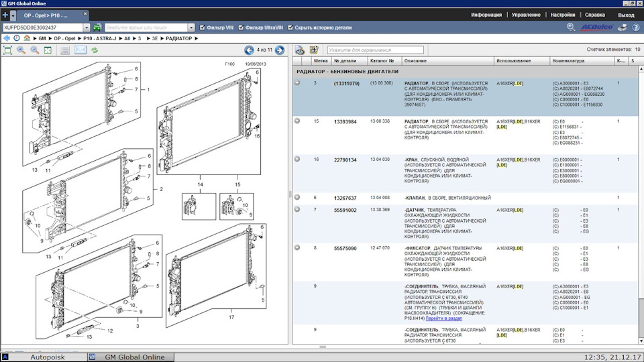Focus the label or search input field

[x=146, y=27]
